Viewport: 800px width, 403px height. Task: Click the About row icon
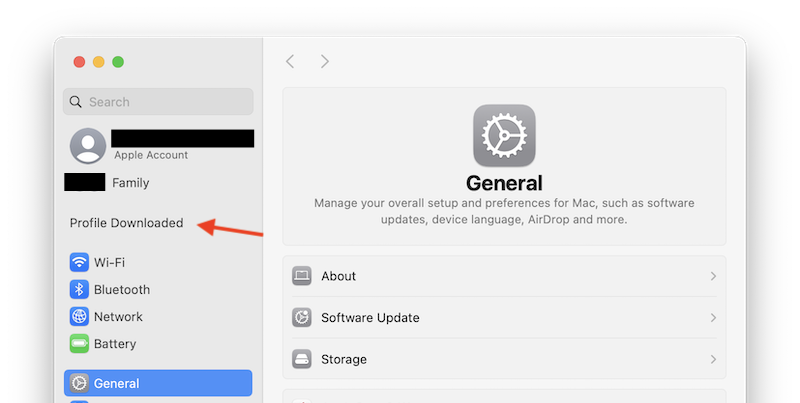point(303,276)
